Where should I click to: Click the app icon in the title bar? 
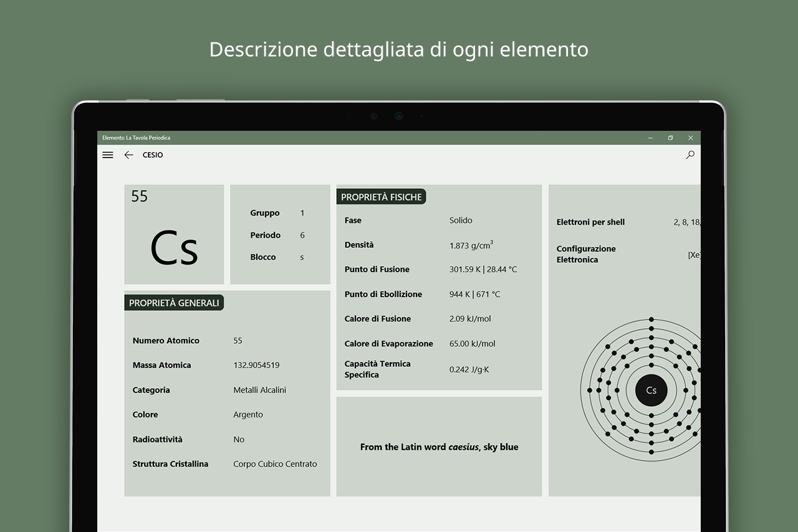(x=103, y=138)
